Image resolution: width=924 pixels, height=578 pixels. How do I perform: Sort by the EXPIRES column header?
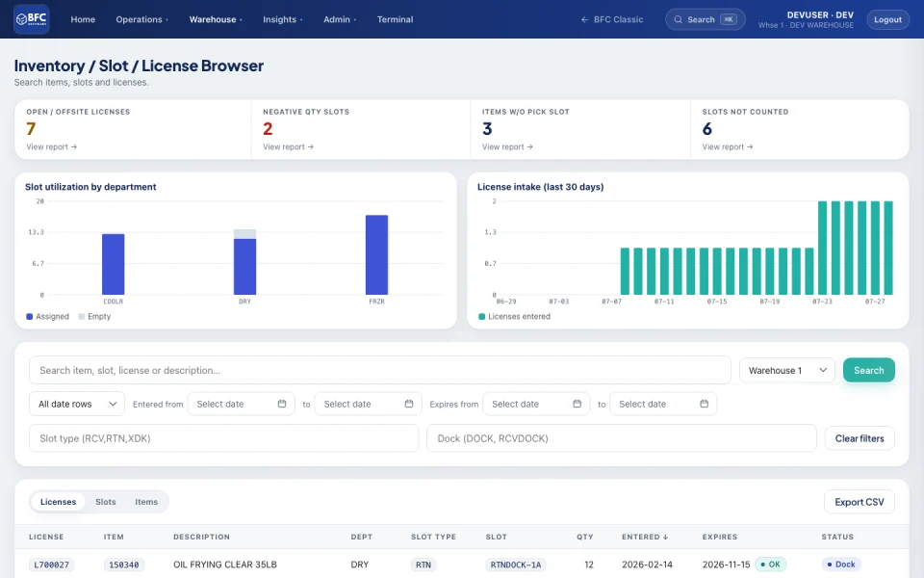pyautogui.click(x=720, y=537)
